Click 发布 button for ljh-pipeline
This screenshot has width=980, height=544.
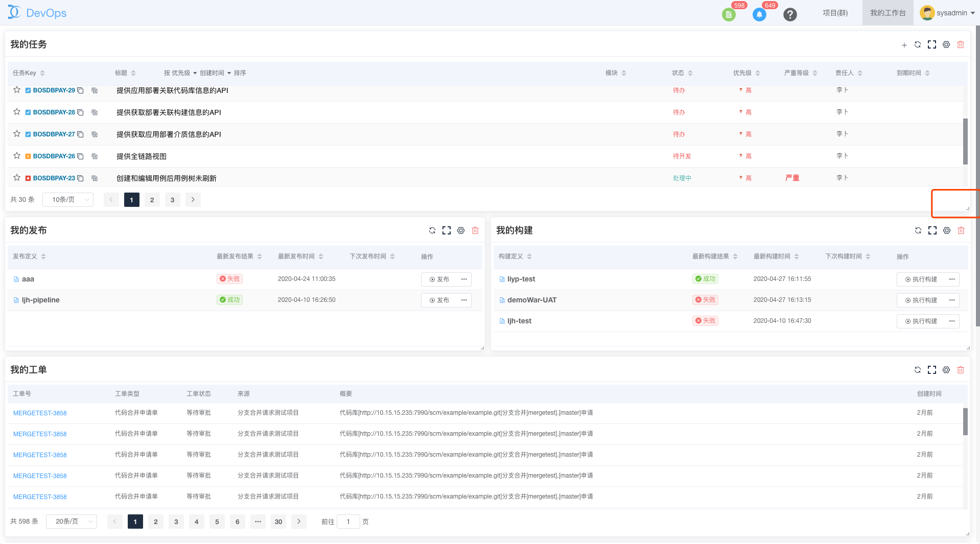[439, 300]
